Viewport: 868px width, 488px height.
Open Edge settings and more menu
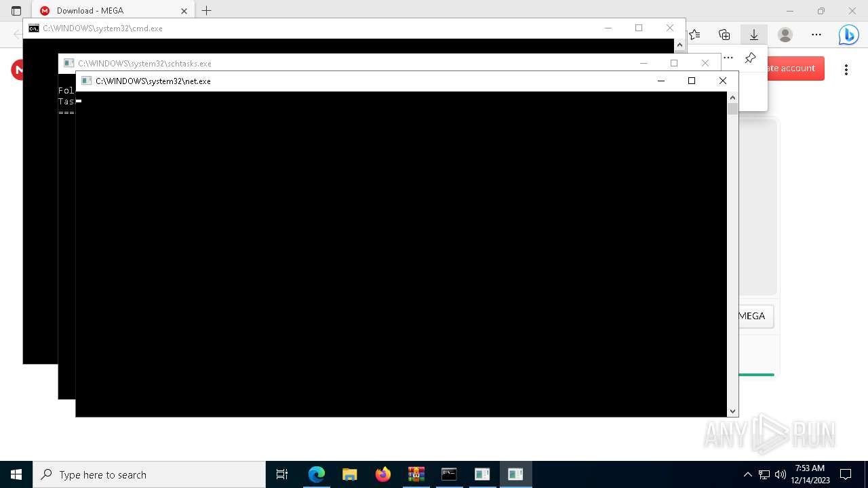[816, 35]
